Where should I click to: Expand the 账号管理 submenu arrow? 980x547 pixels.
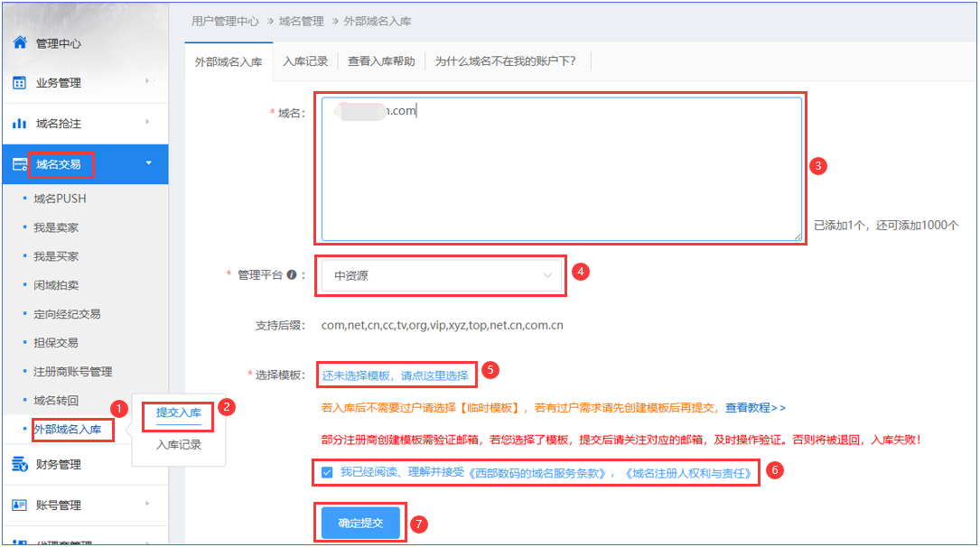tap(147, 505)
